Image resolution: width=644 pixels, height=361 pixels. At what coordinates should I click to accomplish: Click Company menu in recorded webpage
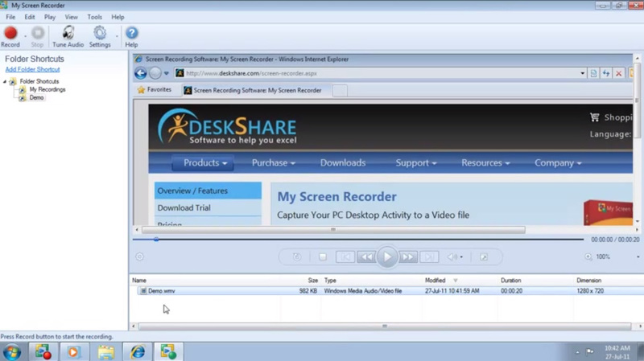click(x=558, y=163)
